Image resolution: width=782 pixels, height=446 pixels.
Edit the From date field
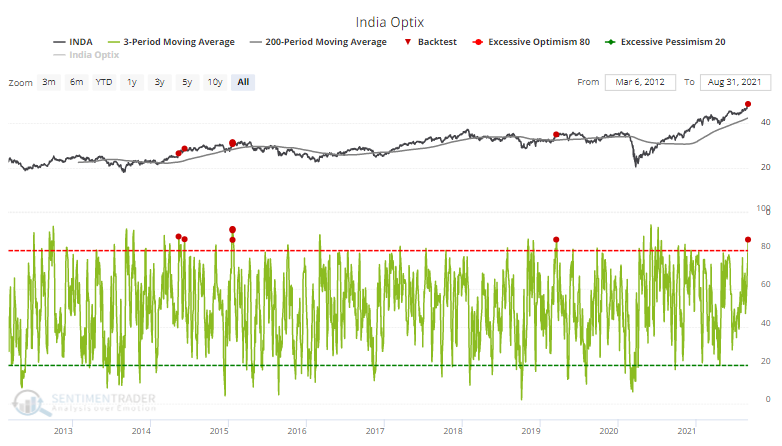click(641, 82)
